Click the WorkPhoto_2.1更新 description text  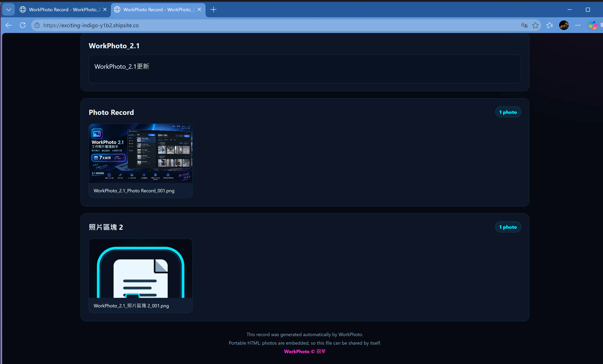click(x=122, y=67)
